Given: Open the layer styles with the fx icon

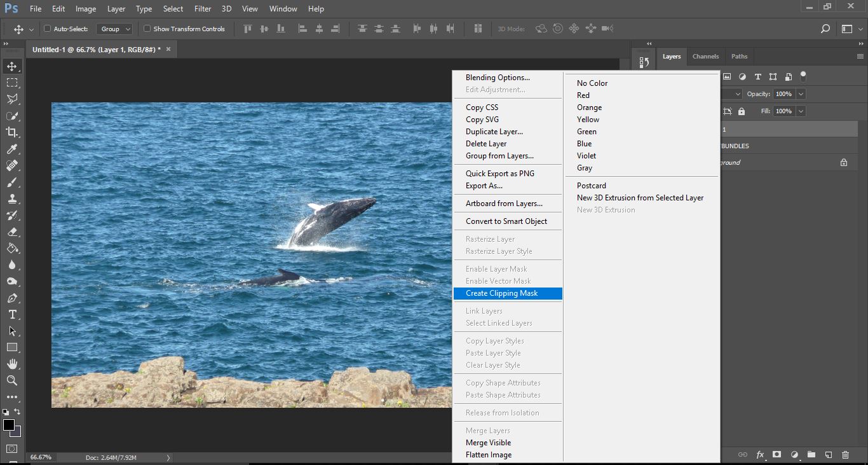Looking at the screenshot, I should click(x=760, y=455).
